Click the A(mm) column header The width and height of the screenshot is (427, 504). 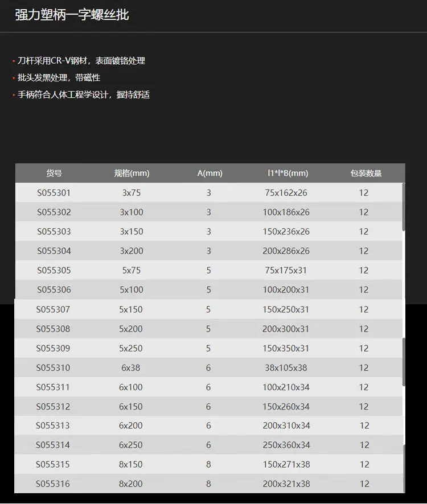[x=210, y=173]
